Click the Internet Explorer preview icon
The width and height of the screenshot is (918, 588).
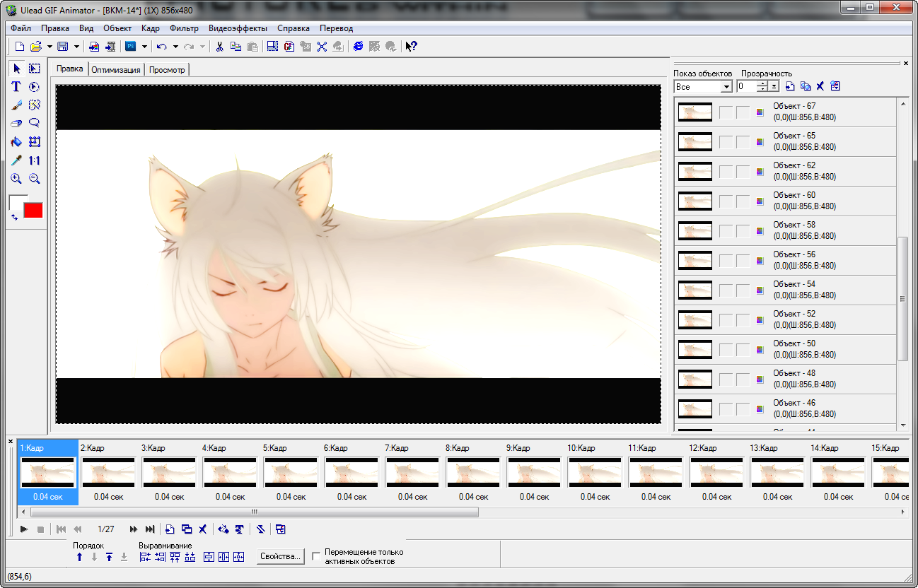pos(358,47)
